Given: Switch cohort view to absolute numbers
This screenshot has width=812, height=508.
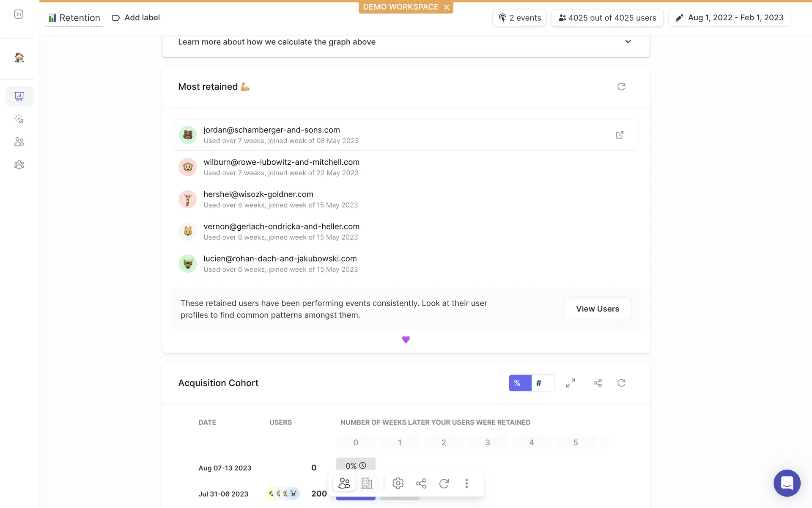Looking at the screenshot, I should 543,383.
